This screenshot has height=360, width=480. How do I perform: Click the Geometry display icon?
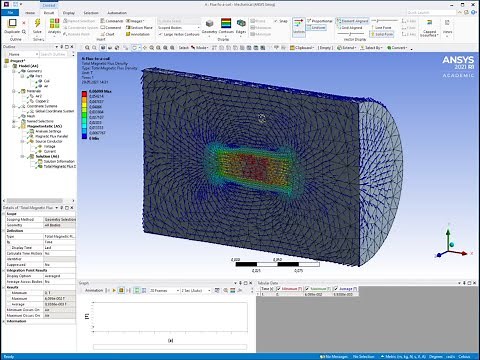pyautogui.click(x=209, y=23)
